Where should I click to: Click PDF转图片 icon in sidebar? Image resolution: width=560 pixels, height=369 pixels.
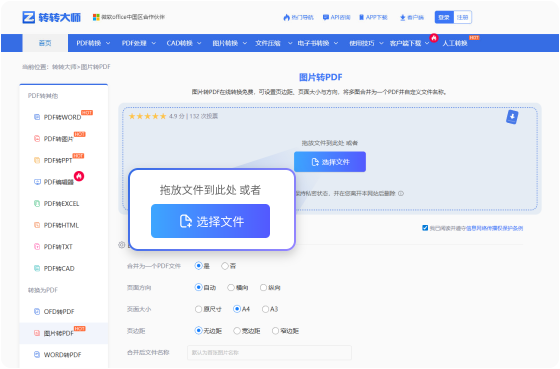coord(37,139)
